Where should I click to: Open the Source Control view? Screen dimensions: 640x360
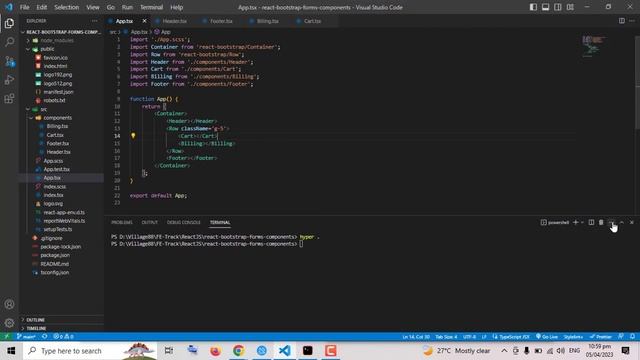[9, 61]
